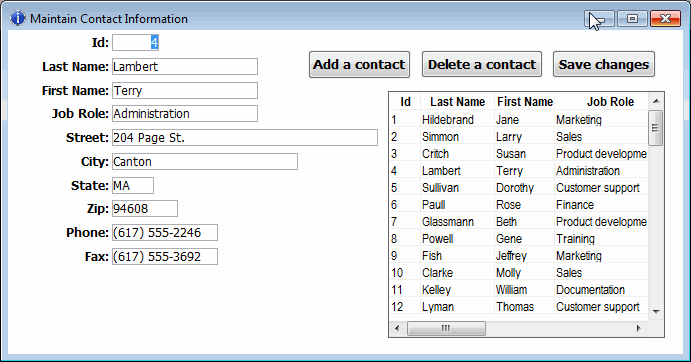Click into the Phone number field
The height and width of the screenshot is (362, 691).
tap(165, 232)
